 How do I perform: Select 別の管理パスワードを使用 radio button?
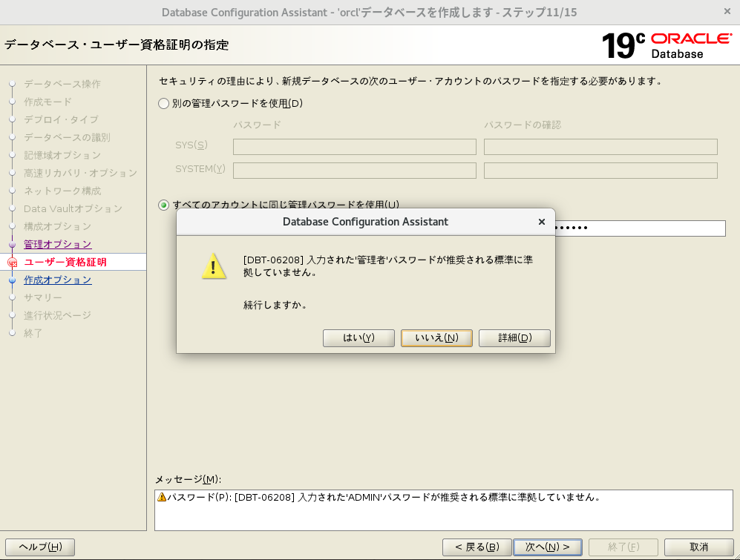click(164, 104)
